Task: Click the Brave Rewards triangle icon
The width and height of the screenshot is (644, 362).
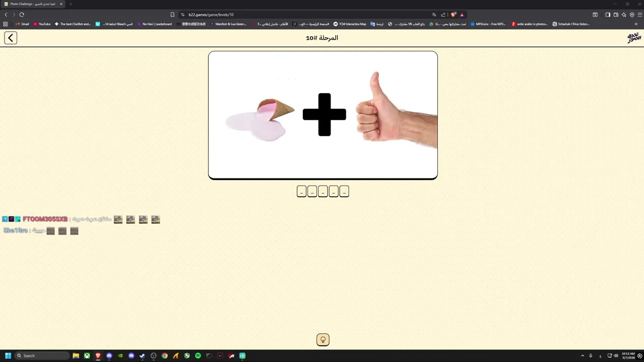Action: point(462,15)
